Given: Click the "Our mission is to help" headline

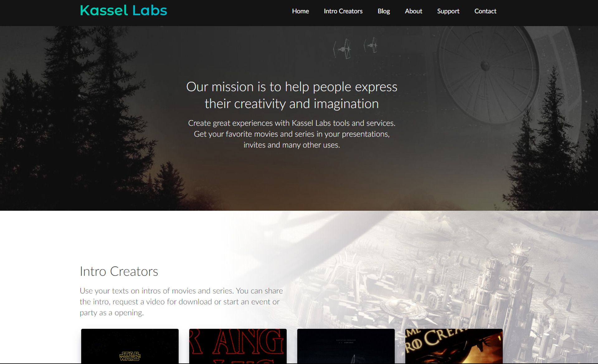Looking at the screenshot, I should (292, 95).
